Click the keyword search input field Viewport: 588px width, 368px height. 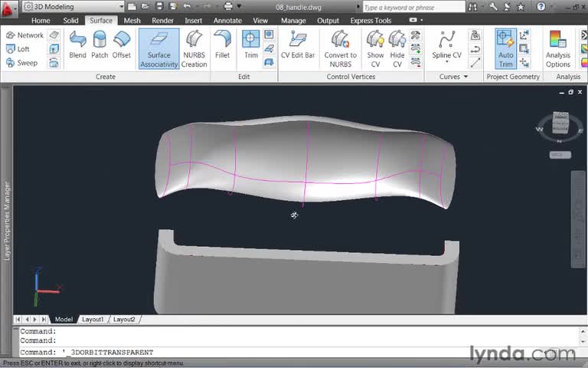coord(413,7)
